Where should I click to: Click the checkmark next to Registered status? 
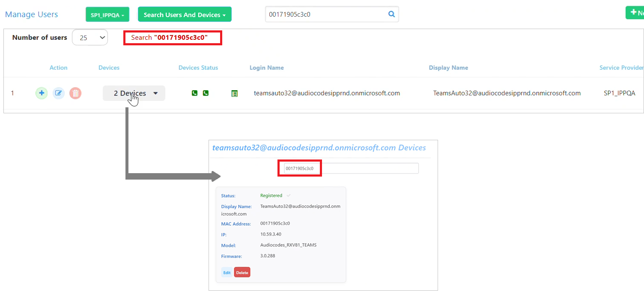click(x=289, y=196)
